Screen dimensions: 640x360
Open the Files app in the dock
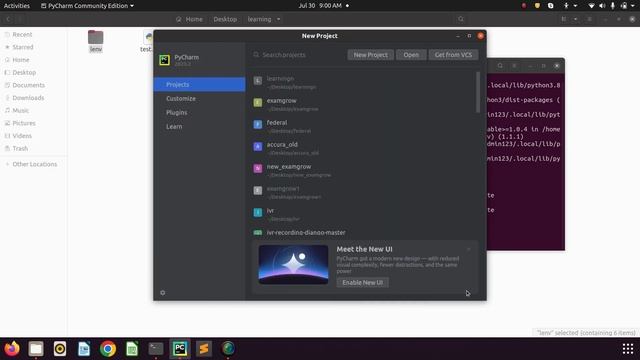coord(36,349)
